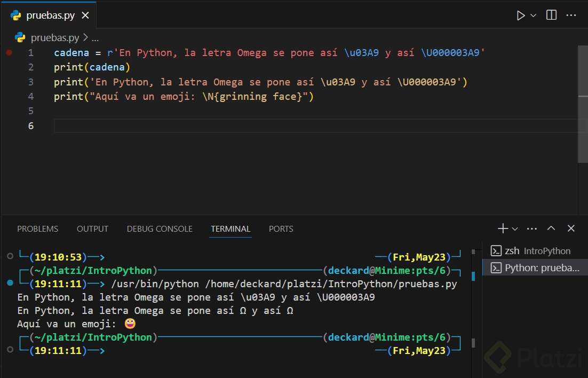588x378 pixels.
Task: Open the PORTS panel tab
Action: pos(281,229)
